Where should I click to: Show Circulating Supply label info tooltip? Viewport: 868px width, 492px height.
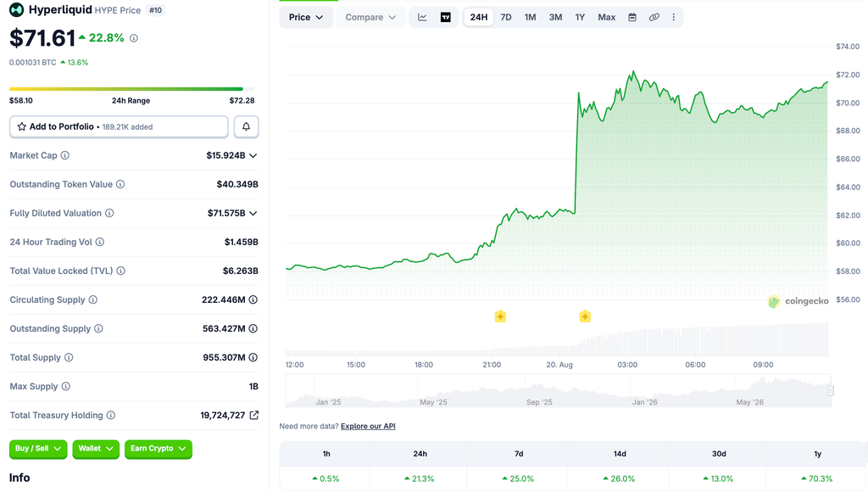(x=93, y=299)
